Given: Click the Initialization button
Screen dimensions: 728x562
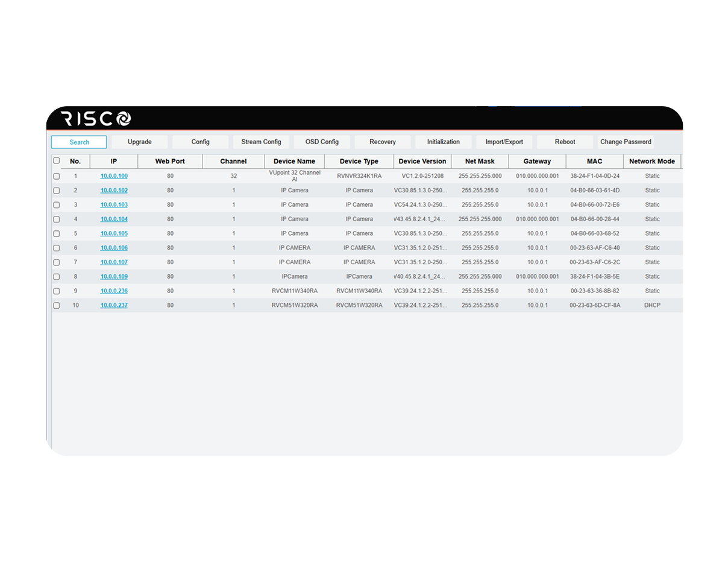Looking at the screenshot, I should click(443, 142).
